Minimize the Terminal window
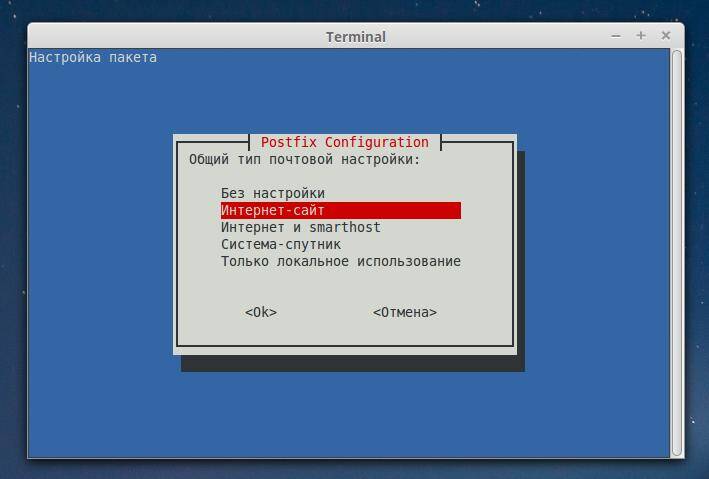709x479 pixels. coord(616,36)
